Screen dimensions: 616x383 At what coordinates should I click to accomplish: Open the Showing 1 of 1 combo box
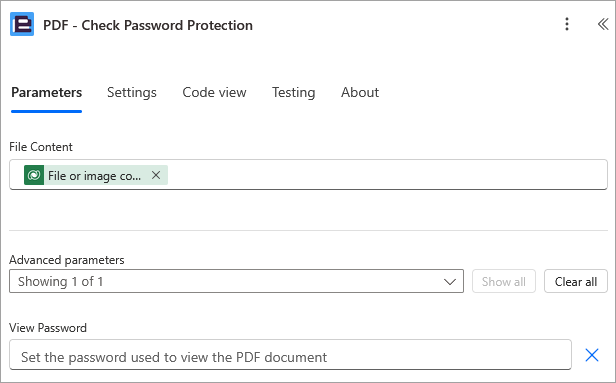coord(236,281)
